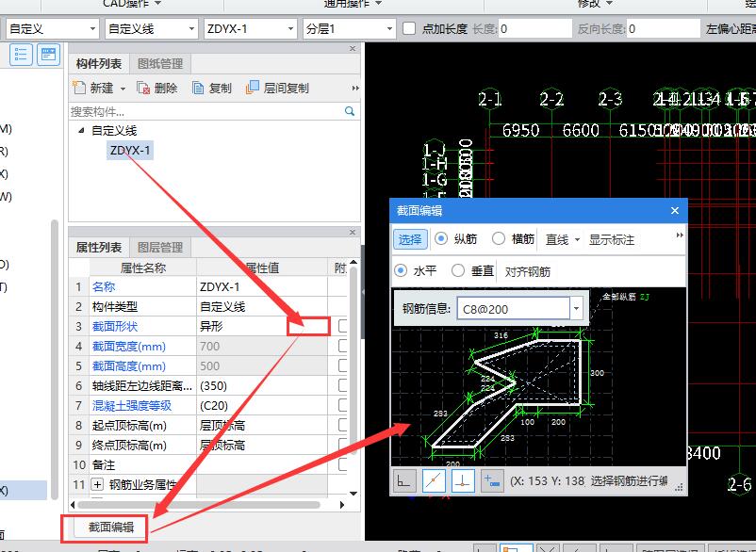This screenshot has width=756, height=552.
Task: Click the 选择 button in 截面编辑
Action: coord(410,239)
